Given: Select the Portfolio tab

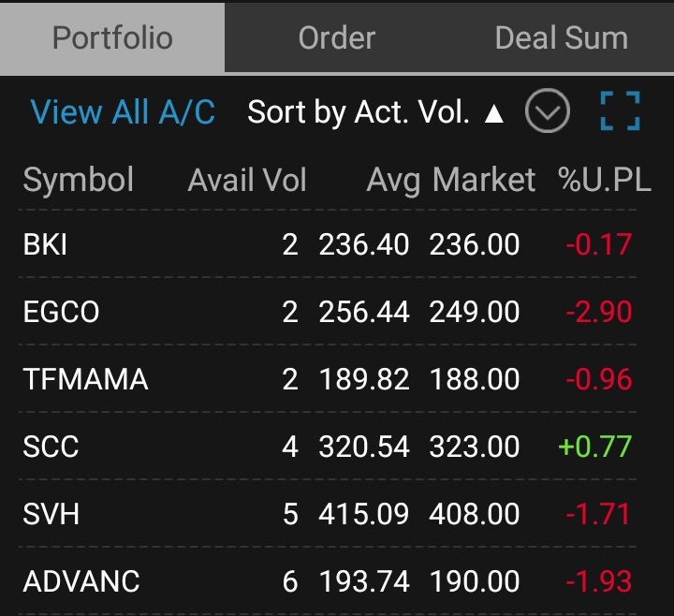Looking at the screenshot, I should click(112, 37).
